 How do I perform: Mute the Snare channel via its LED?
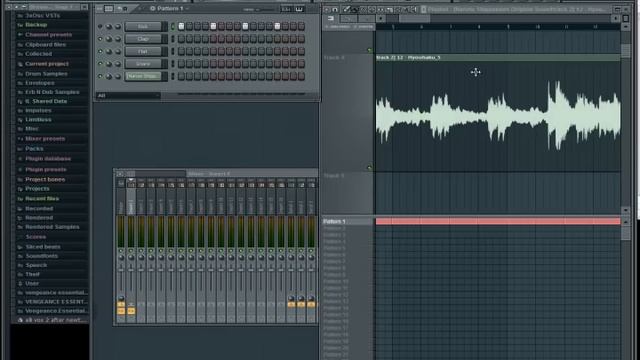point(100,64)
